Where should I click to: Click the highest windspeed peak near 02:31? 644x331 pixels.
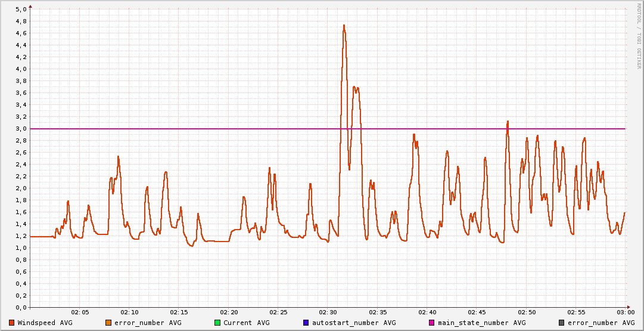[x=344, y=26]
